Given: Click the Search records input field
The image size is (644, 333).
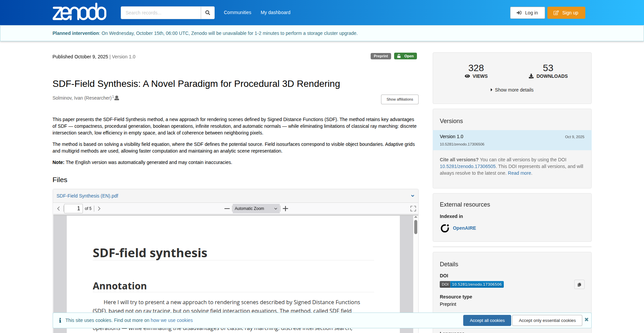Looking at the screenshot, I should pyautogui.click(x=161, y=13).
